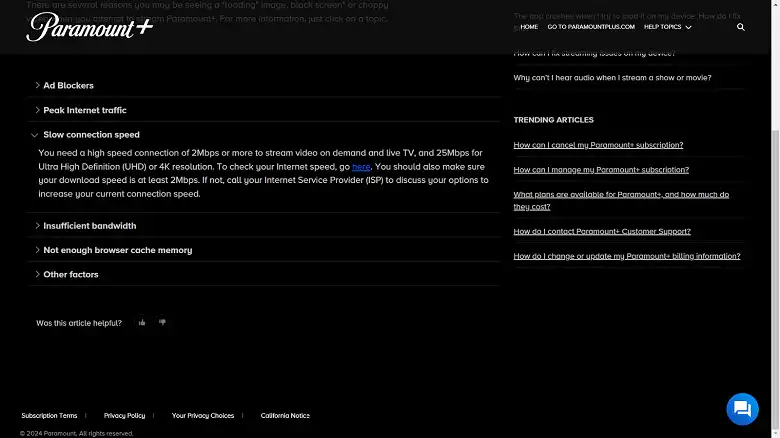Follow the 'here' internet speed link
The height and width of the screenshot is (438, 780).
[361, 167]
